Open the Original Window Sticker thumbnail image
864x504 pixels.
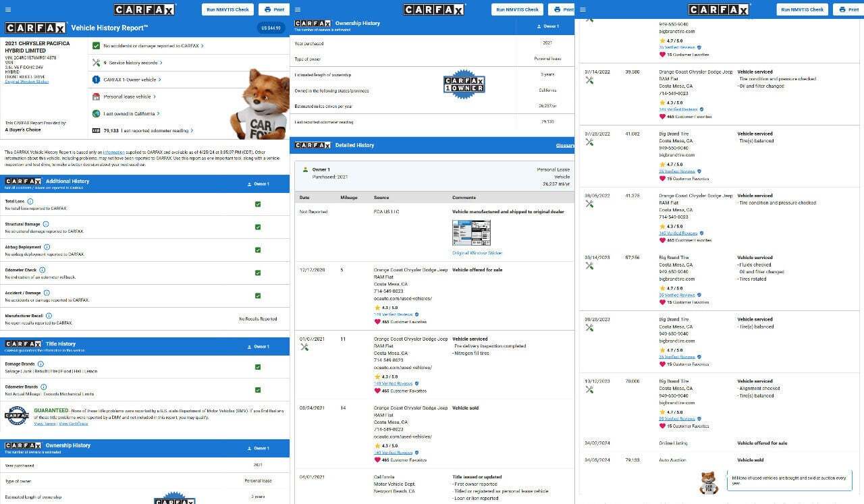471,233
